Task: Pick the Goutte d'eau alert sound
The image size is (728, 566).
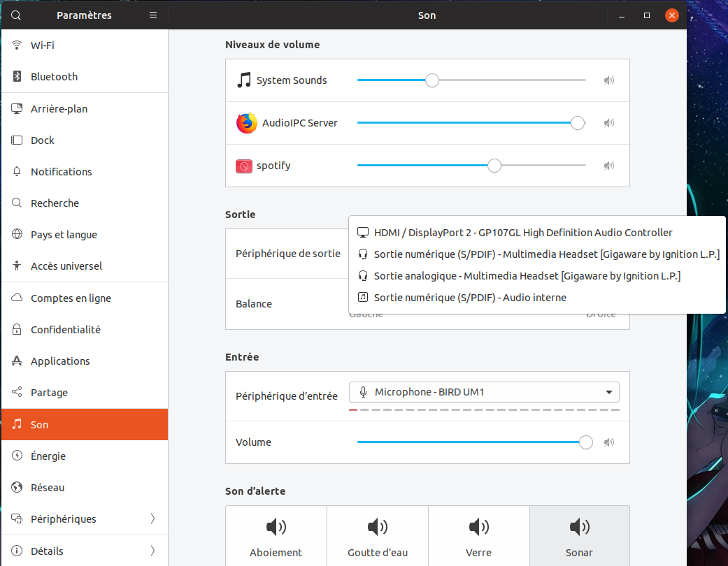Action: coord(378,536)
